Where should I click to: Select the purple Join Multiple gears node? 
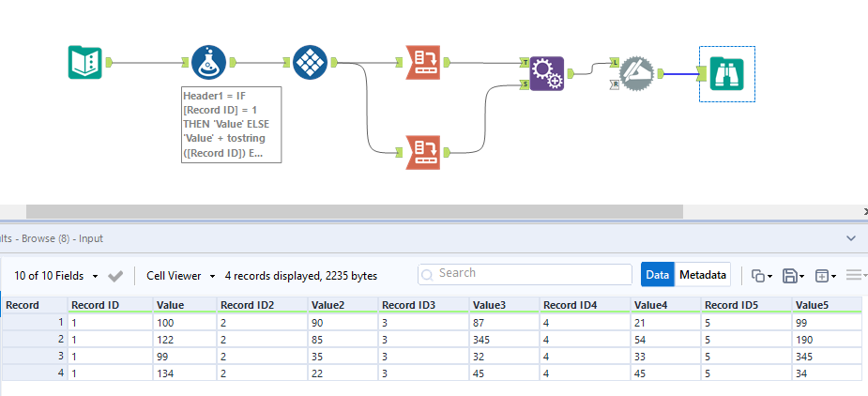pos(546,72)
